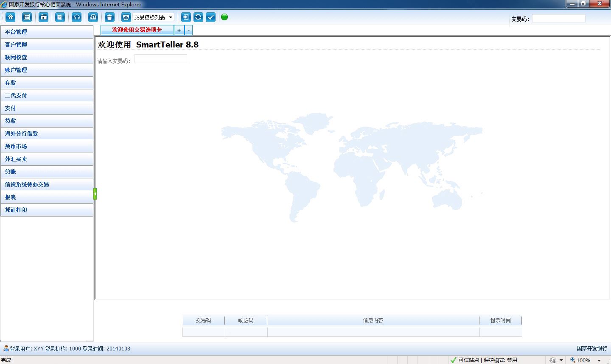611x364 pixels.
Task: Open the 海外分行借款 menu
Action: [x=47, y=133]
